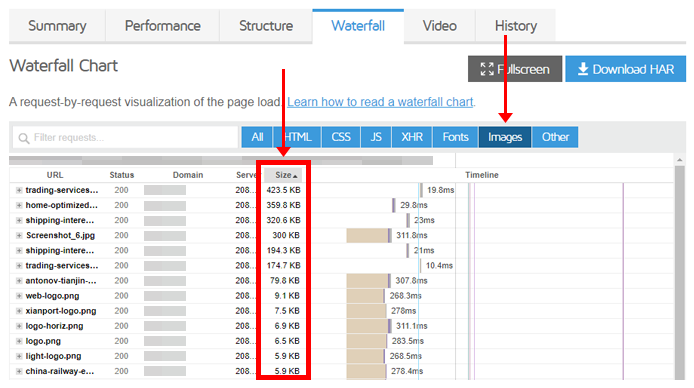Expand the home-optimized request row
694x388 pixels.
pyautogui.click(x=19, y=205)
